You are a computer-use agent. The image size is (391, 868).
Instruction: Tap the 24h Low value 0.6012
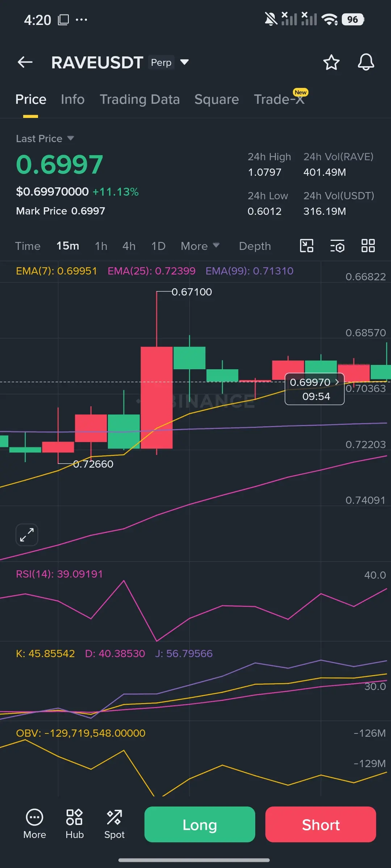tap(264, 211)
